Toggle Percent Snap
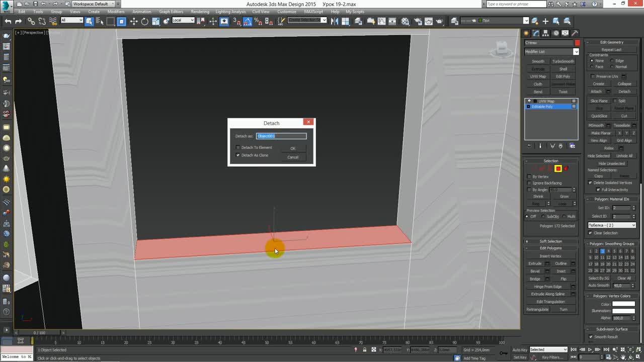The width and height of the screenshot is (644, 362). (x=258, y=21)
